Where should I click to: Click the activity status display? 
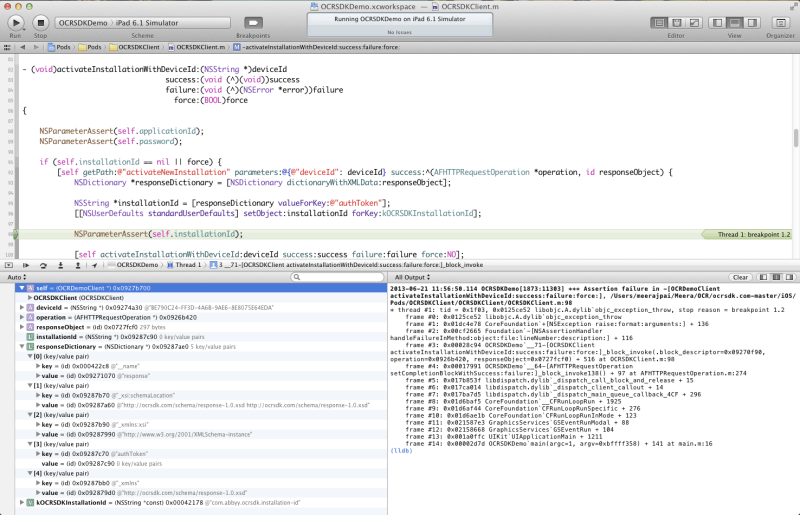(x=399, y=24)
